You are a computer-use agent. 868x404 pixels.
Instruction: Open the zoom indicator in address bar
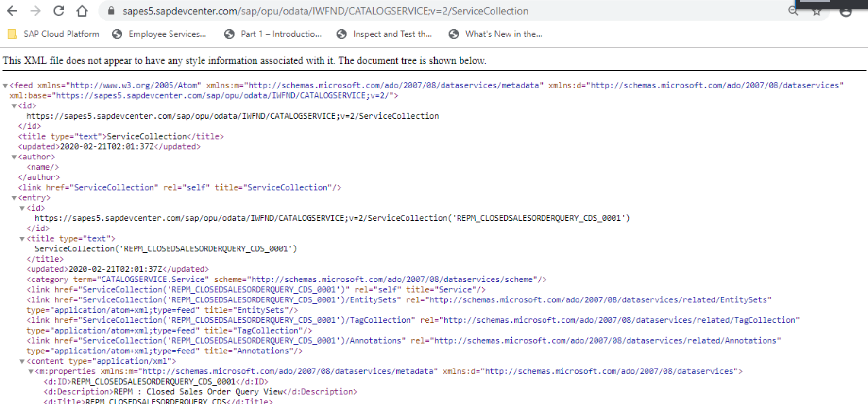click(x=793, y=11)
